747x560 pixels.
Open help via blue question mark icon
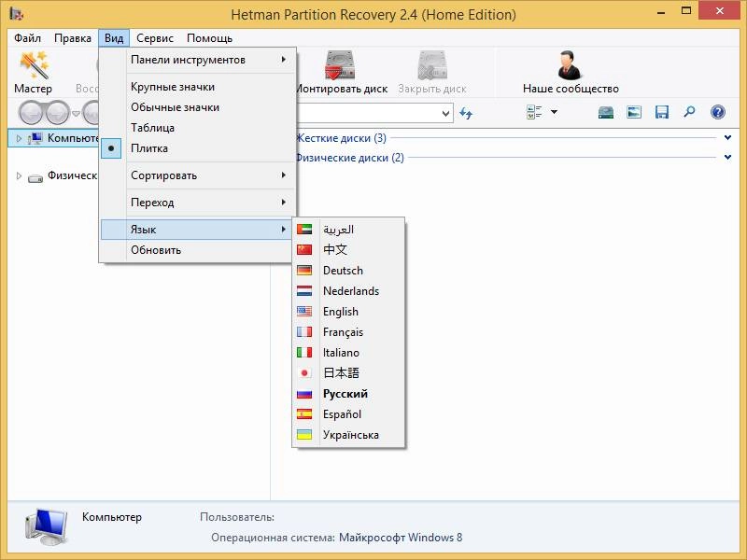717,112
